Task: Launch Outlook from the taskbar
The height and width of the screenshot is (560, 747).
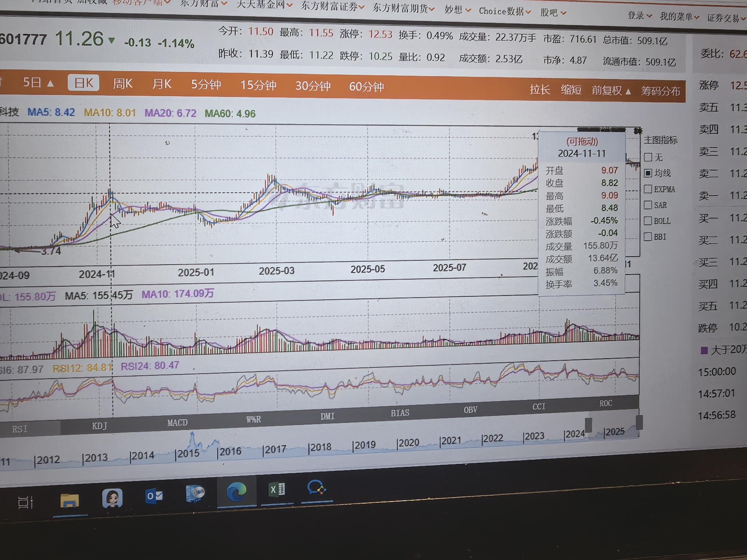Action: coord(154,496)
